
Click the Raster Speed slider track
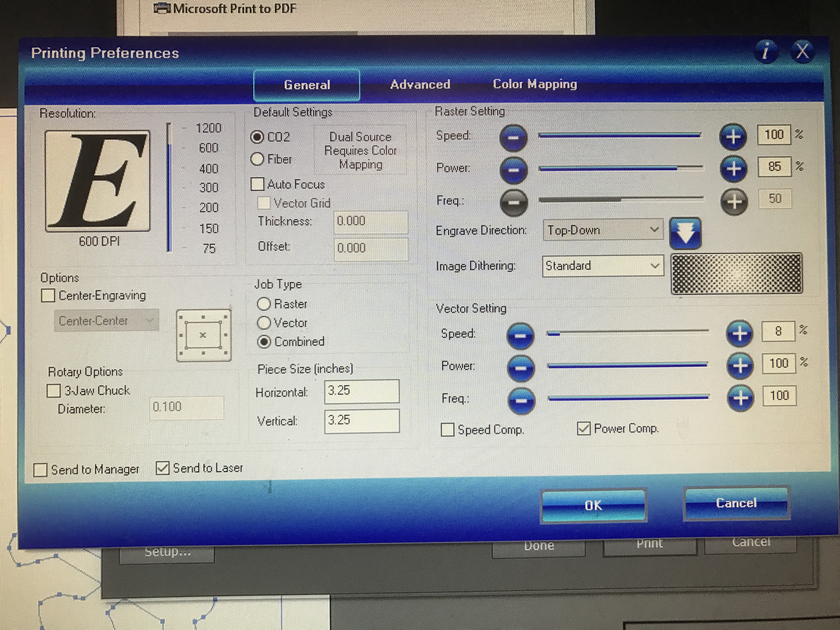620,135
